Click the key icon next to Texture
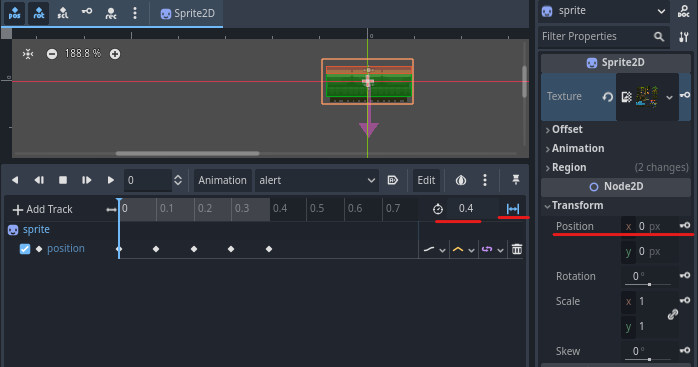Viewport: 698px width, 367px height. [x=685, y=95]
